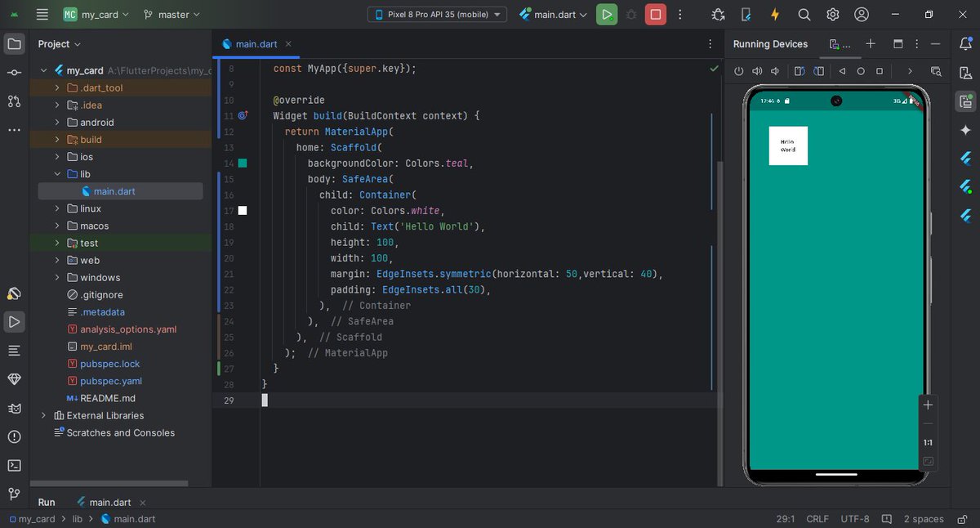Click the white color swatch in gutter
The height and width of the screenshot is (528, 980).
(x=243, y=211)
